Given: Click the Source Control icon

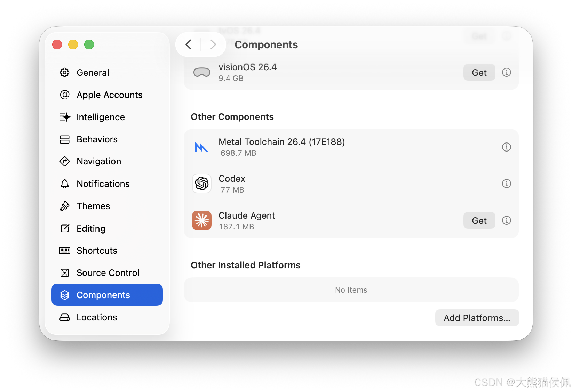Looking at the screenshot, I should click(x=65, y=273).
